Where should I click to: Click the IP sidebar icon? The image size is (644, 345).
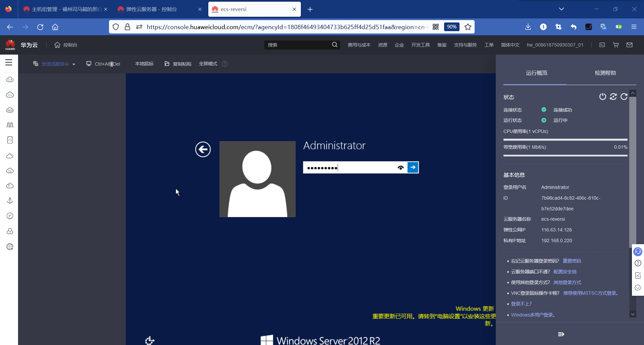[x=10, y=216]
